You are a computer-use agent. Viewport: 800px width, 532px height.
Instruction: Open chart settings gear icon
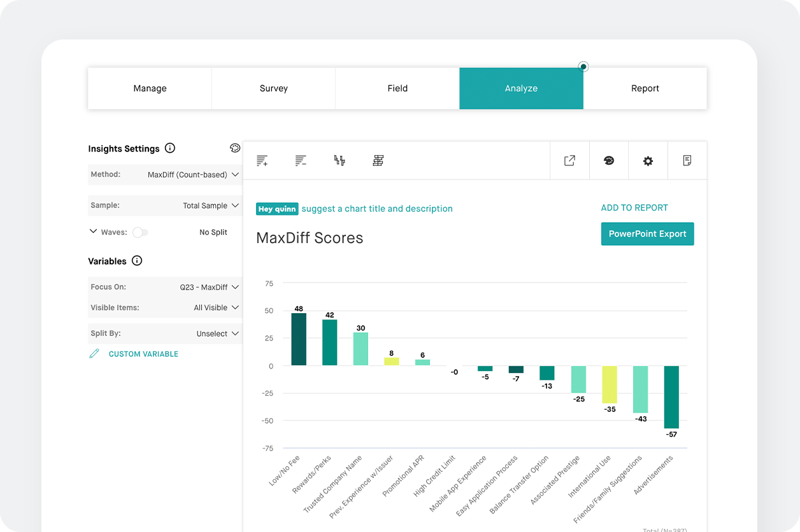coord(648,160)
